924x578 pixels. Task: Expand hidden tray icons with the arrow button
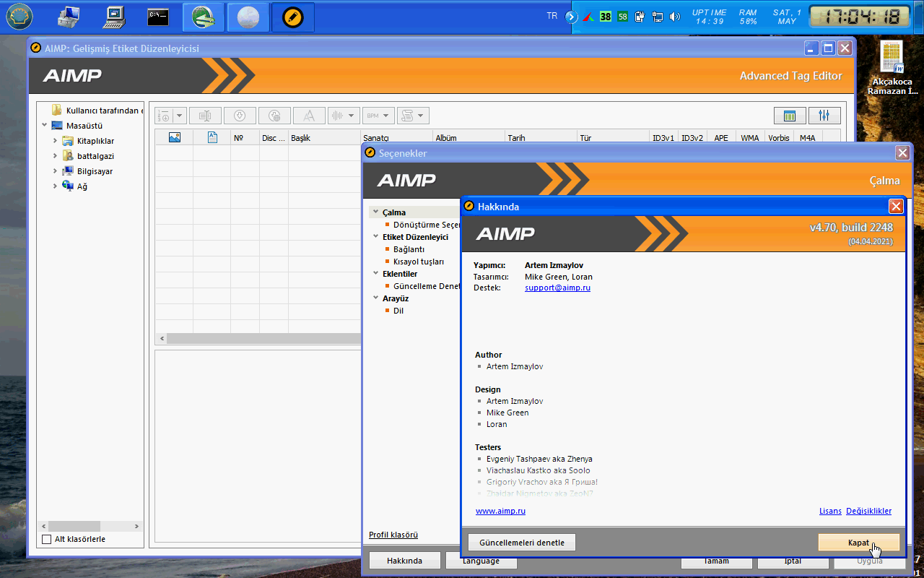coord(572,16)
